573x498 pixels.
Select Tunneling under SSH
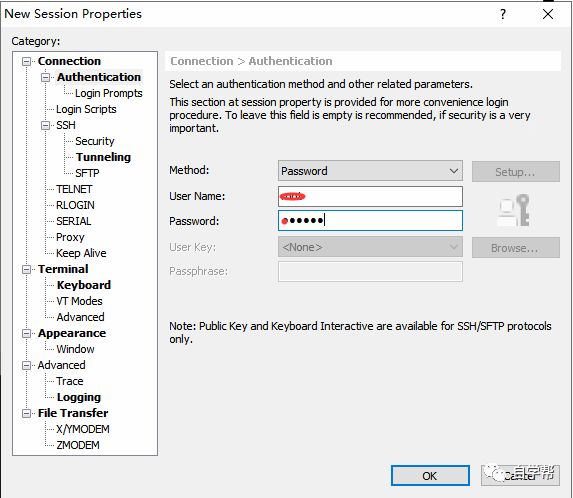coord(103,157)
